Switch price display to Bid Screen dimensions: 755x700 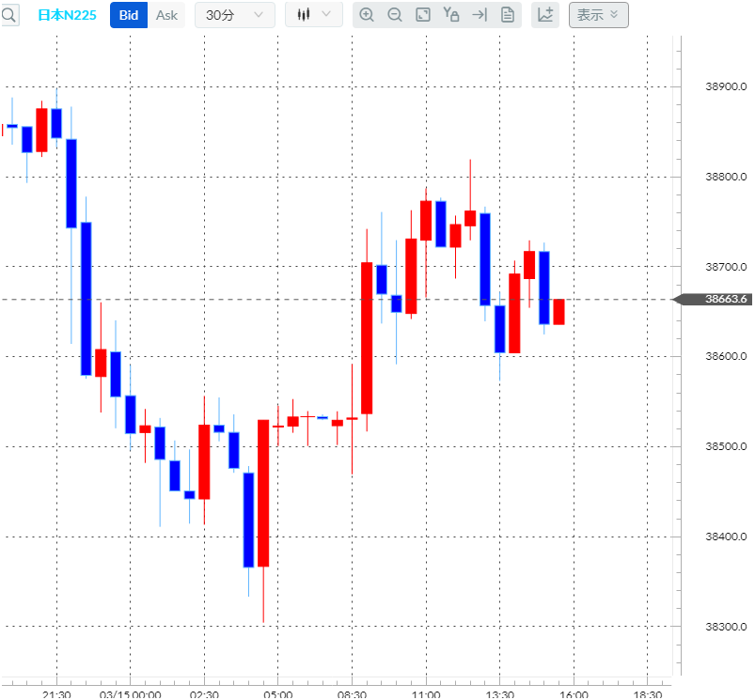129,15
